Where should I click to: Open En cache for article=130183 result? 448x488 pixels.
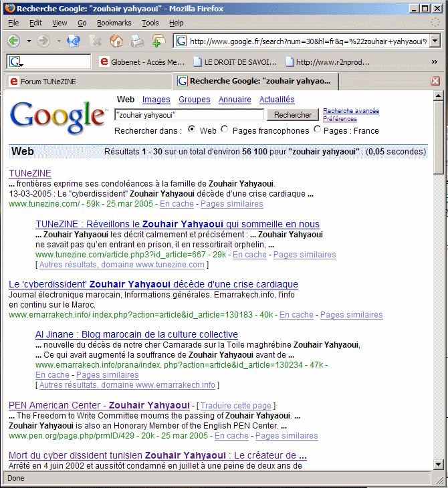point(296,315)
